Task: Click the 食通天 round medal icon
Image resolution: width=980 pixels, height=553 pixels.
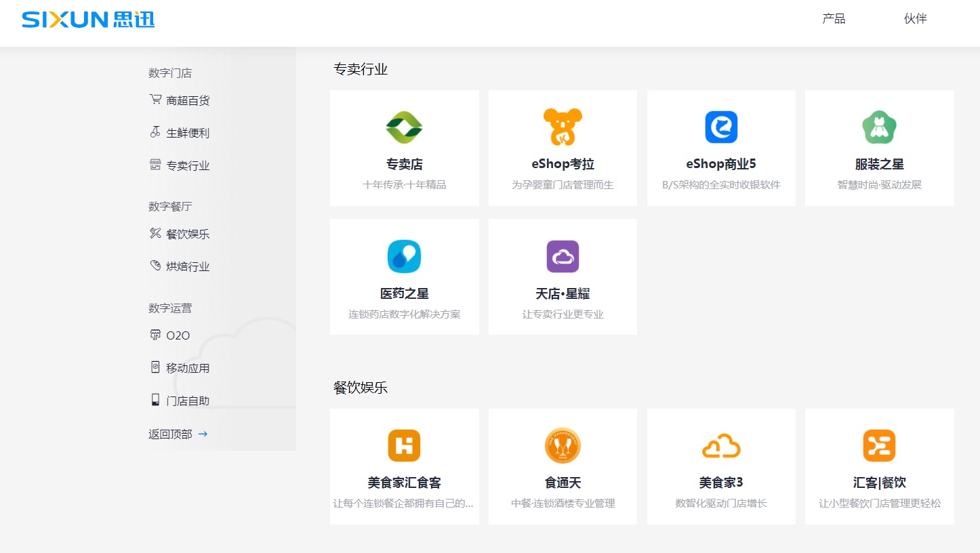Action: 563,445
